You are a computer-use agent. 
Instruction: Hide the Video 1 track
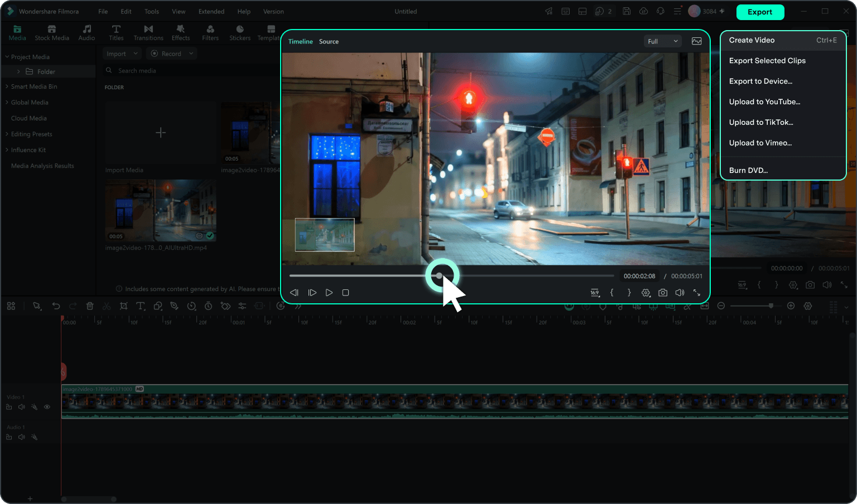pos(47,407)
